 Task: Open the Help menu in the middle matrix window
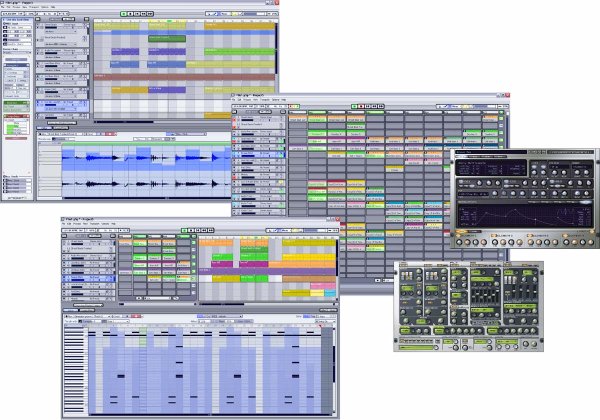284,99
